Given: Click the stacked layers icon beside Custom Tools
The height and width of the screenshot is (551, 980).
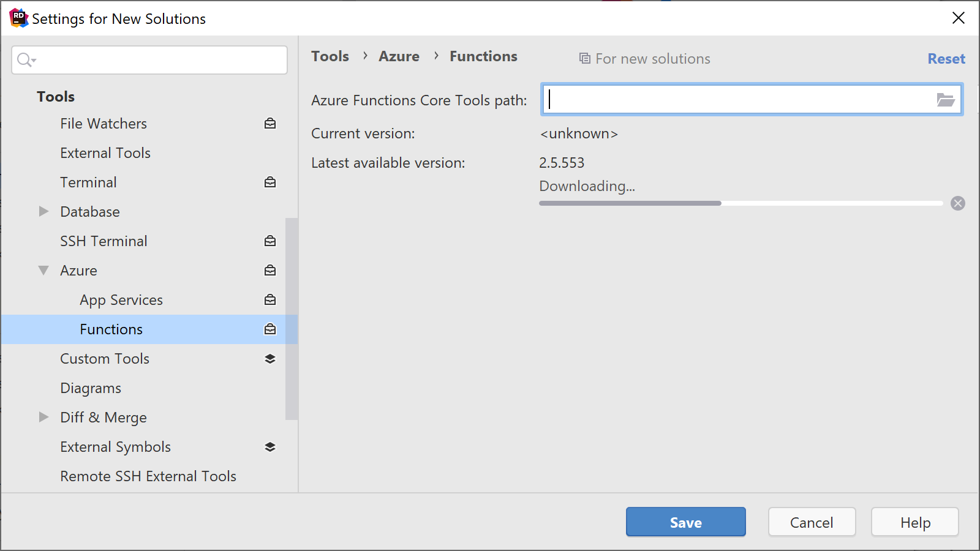Looking at the screenshot, I should click(270, 359).
